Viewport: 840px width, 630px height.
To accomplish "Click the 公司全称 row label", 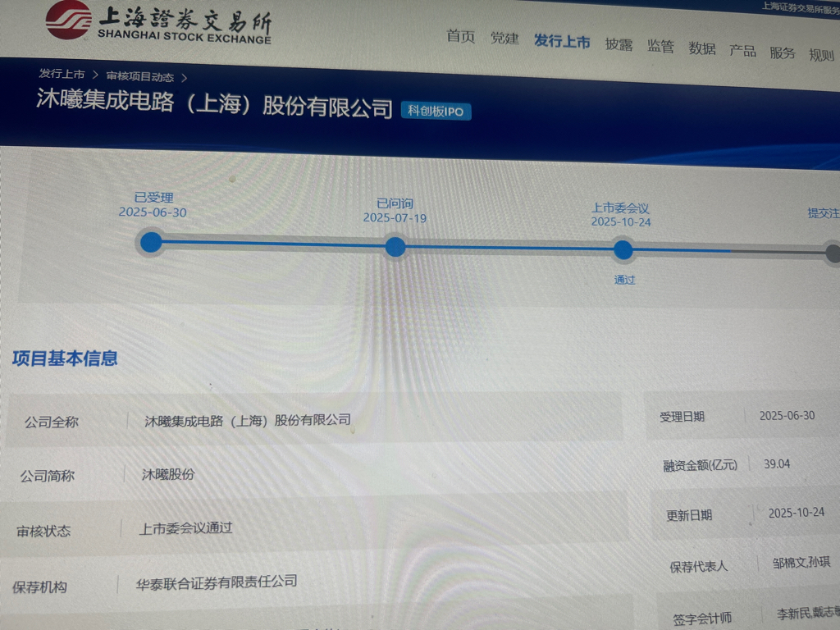I will [x=52, y=422].
